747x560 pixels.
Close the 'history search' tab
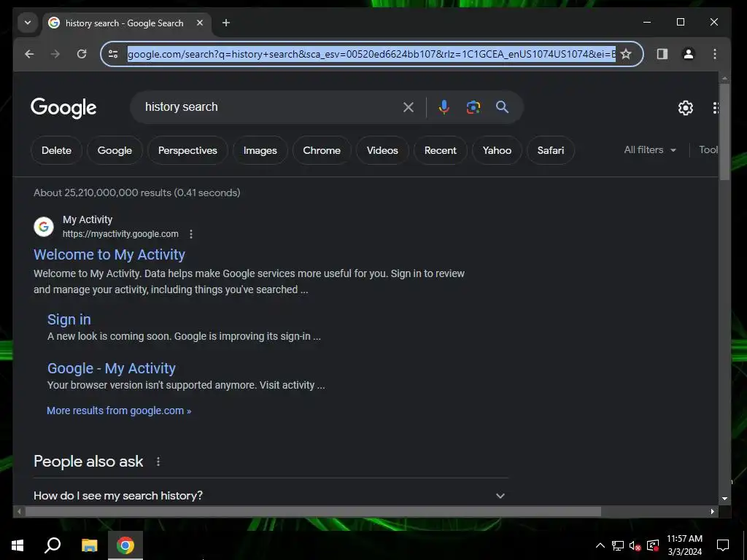coord(200,23)
